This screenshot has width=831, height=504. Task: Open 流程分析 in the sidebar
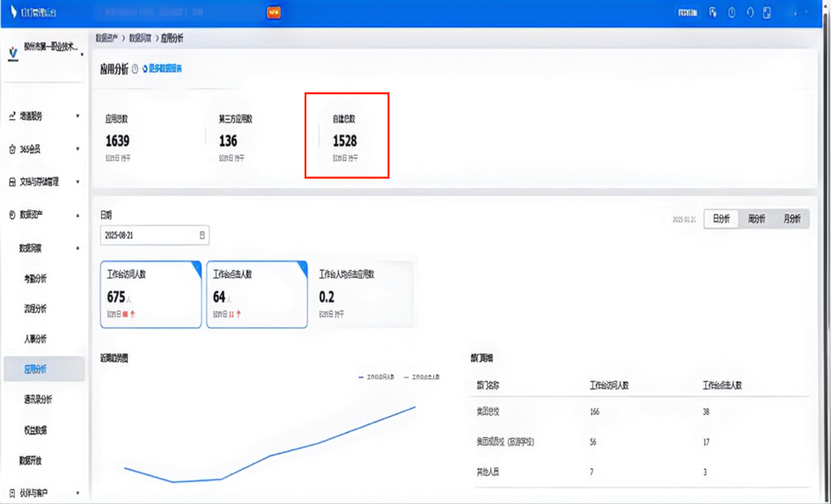point(35,309)
